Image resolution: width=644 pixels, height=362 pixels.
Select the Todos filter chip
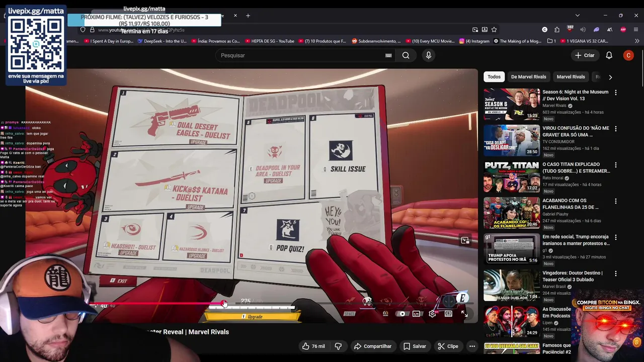pyautogui.click(x=494, y=77)
